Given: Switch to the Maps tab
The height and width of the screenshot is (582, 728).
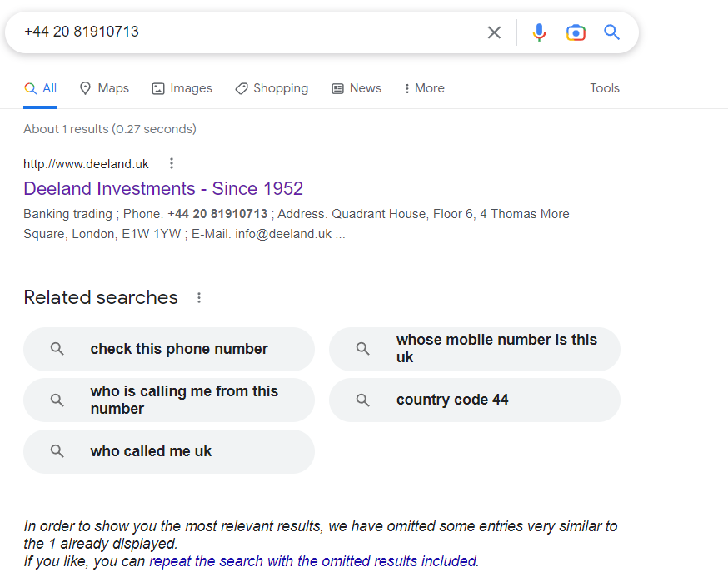Looking at the screenshot, I should [104, 88].
